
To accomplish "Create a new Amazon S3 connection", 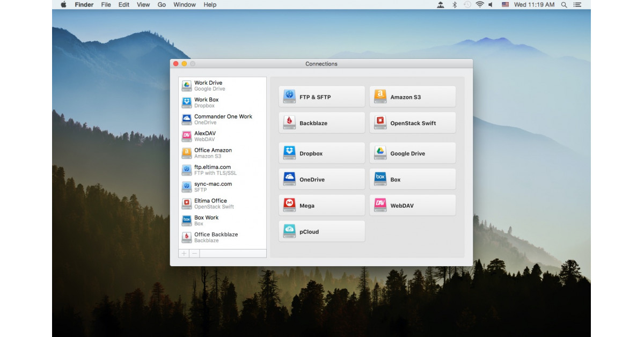I will pos(413,97).
